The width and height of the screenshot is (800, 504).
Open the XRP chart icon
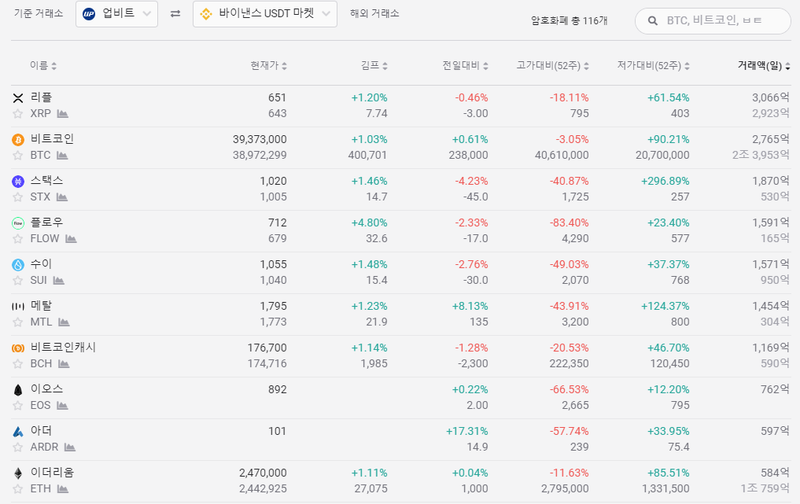(x=63, y=114)
